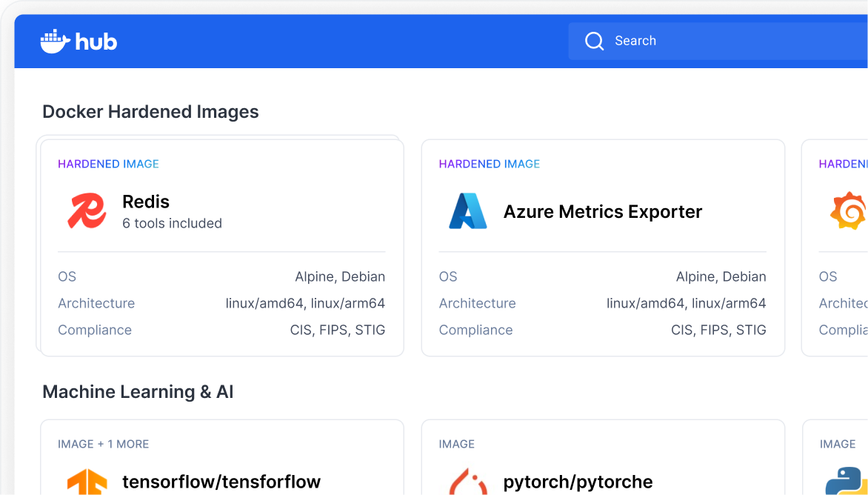This screenshot has width=868, height=495.
Task: Click the search magnifier icon
Action: tap(594, 41)
